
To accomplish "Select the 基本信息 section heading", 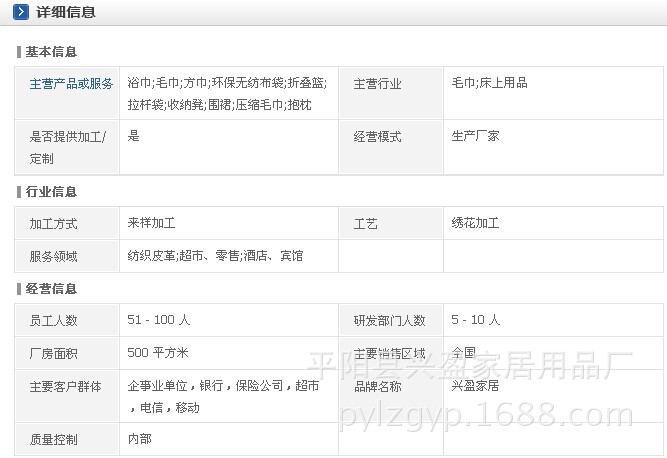I will click(x=51, y=51).
